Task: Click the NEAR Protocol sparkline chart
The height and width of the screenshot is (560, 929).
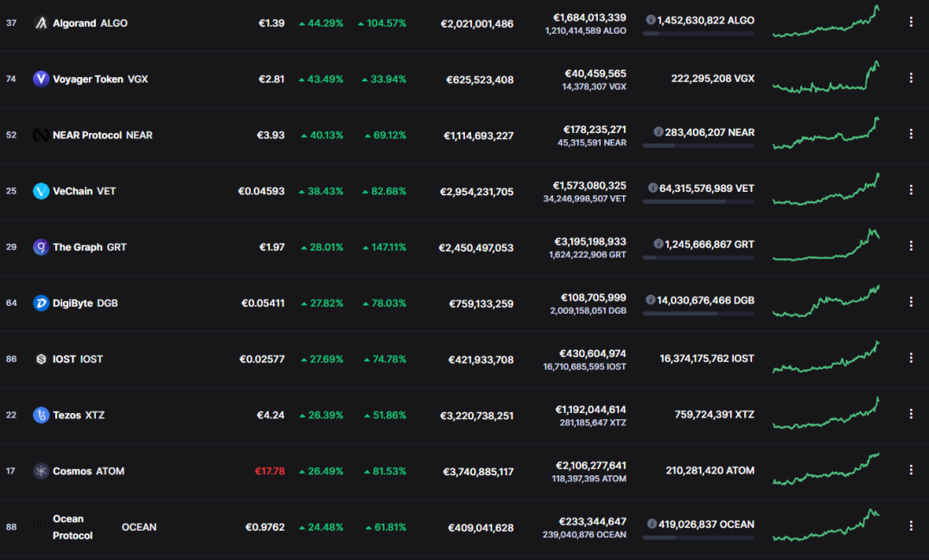Action: (x=826, y=133)
